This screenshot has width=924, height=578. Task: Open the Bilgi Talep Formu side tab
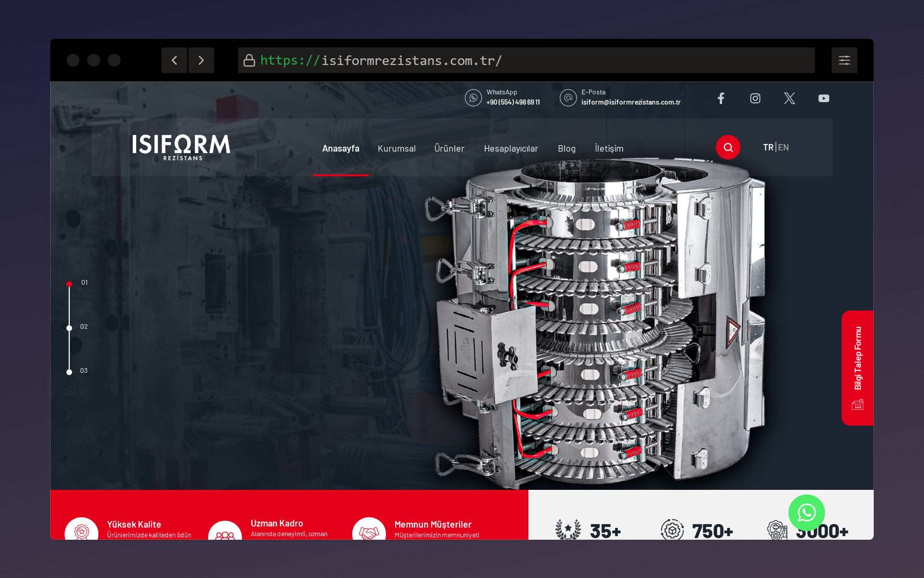pos(857,368)
